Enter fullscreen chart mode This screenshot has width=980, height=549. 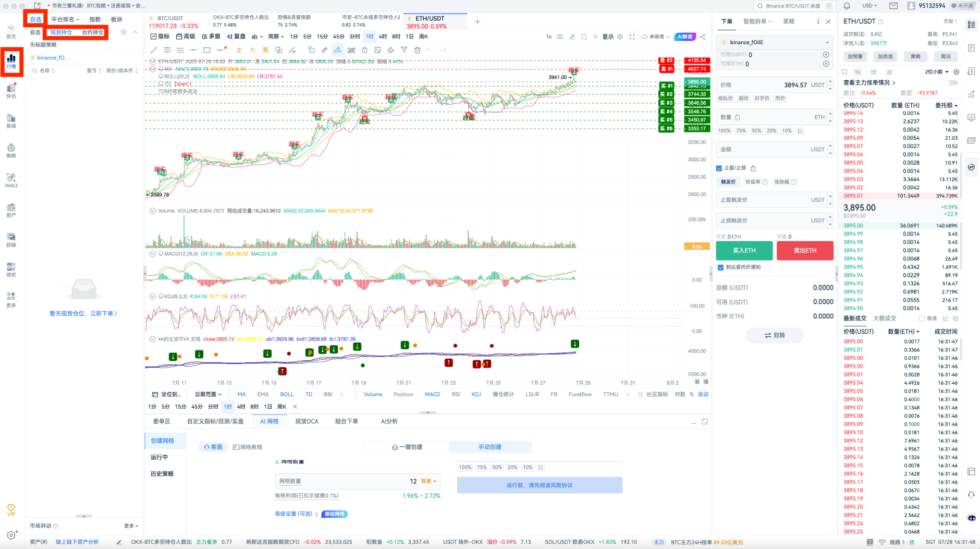(632, 37)
